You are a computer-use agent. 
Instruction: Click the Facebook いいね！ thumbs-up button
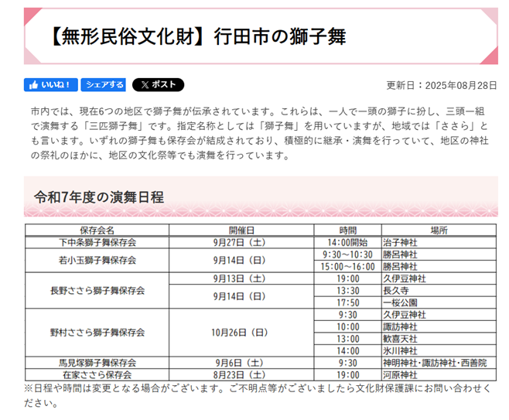(x=51, y=85)
